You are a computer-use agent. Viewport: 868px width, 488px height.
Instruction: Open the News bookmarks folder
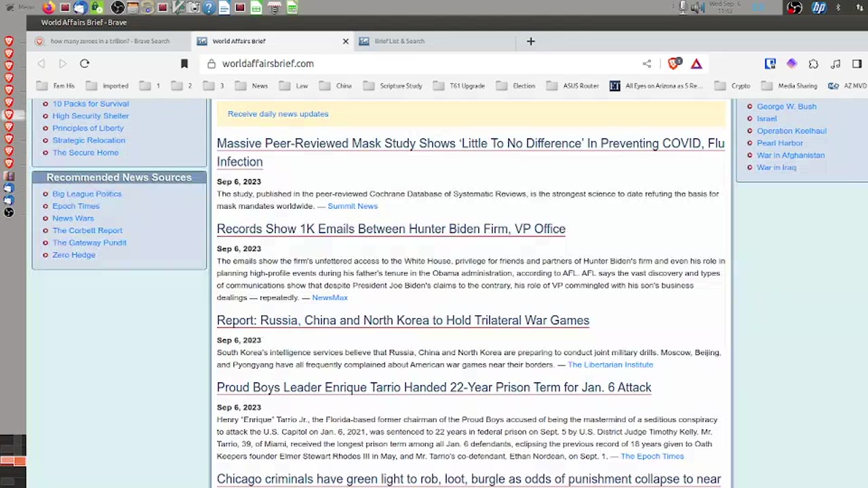click(x=252, y=86)
